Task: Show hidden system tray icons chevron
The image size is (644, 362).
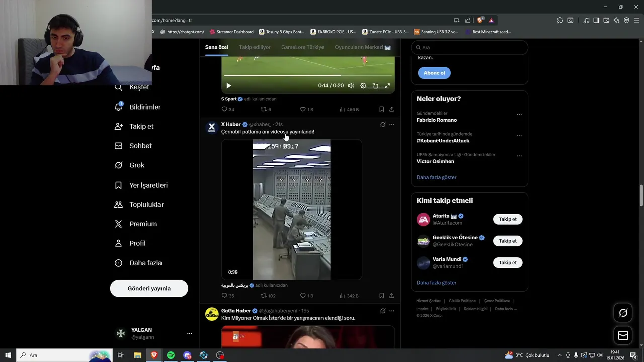Action: 559,355
